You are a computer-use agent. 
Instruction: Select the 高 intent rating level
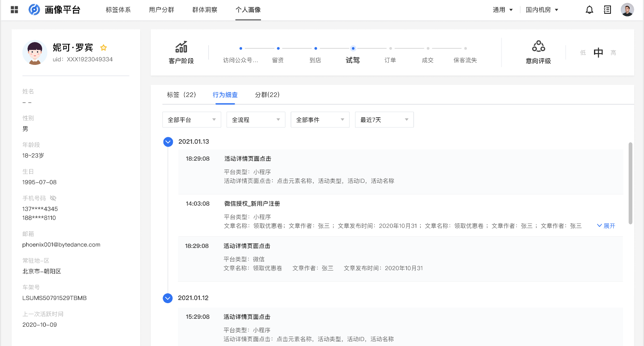click(x=613, y=53)
